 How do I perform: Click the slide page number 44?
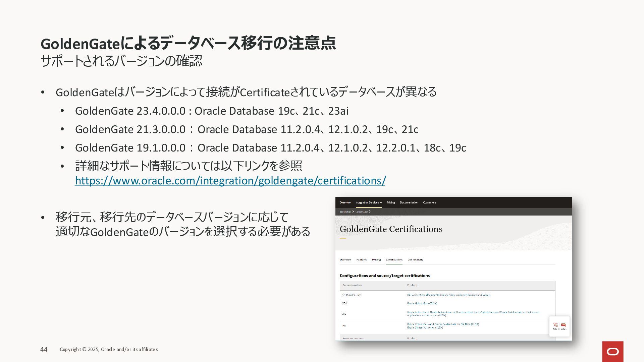[44, 350]
